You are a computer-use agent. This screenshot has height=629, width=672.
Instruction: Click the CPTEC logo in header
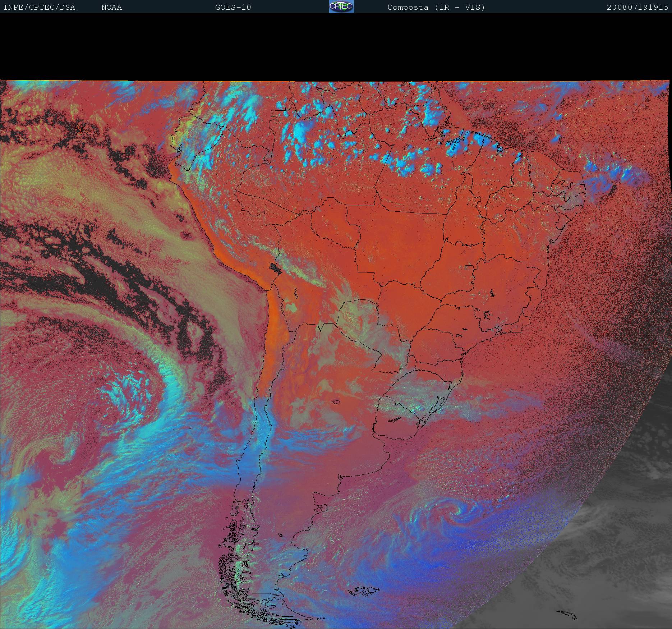point(341,6)
